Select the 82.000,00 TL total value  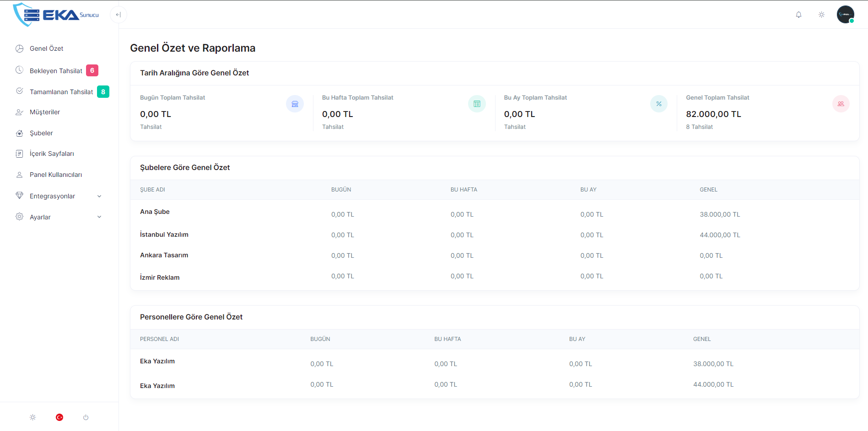click(713, 114)
